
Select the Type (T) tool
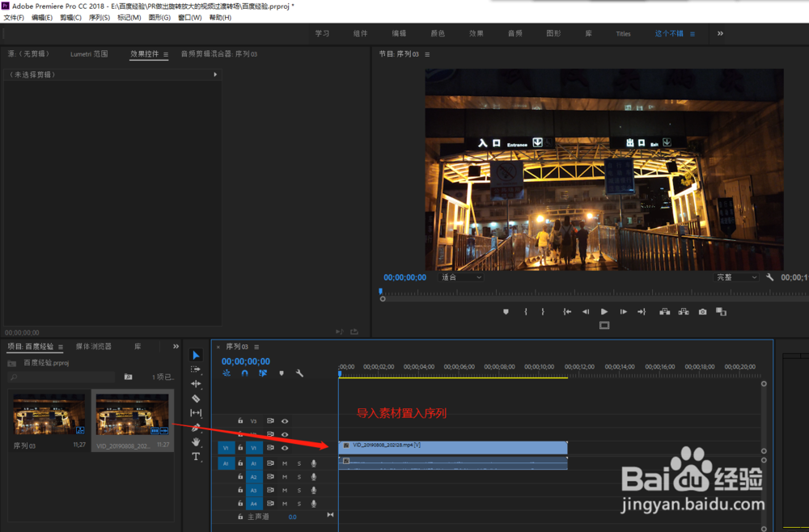pyautogui.click(x=196, y=456)
